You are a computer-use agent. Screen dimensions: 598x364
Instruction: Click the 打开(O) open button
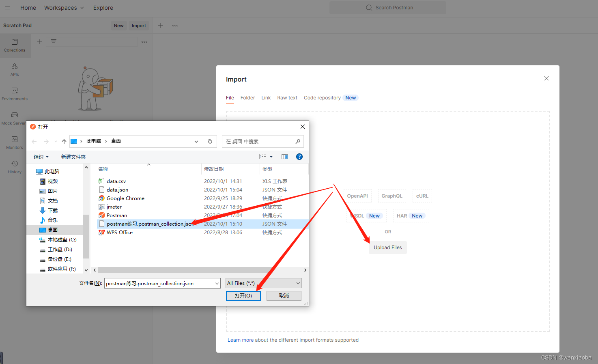243,296
